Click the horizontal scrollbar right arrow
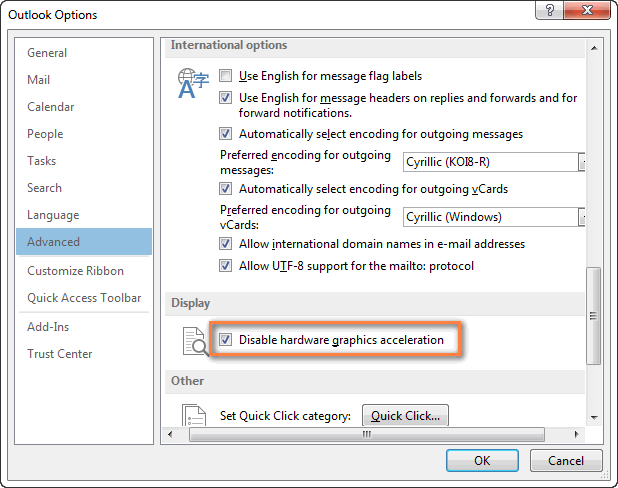Image resolution: width=618 pixels, height=488 pixels. point(577,434)
